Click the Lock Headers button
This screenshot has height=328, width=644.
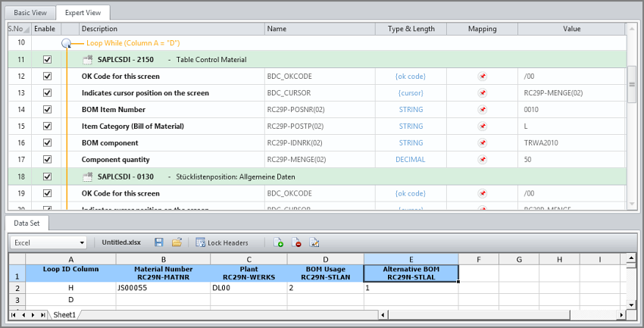[x=221, y=242]
